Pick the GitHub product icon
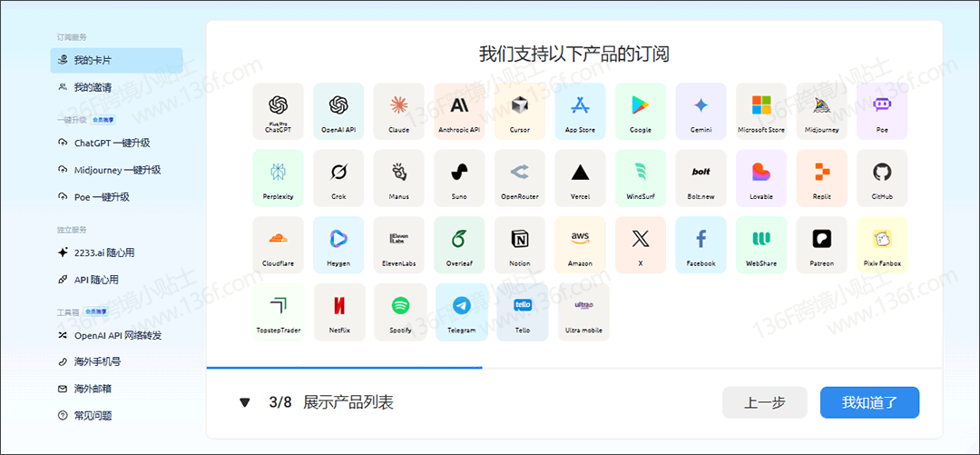 (x=882, y=172)
